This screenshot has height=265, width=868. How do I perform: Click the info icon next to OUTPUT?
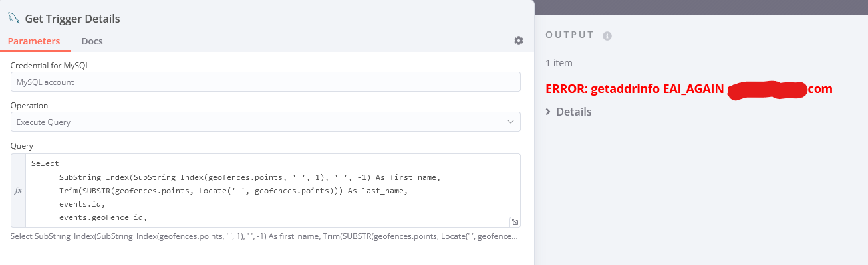tap(607, 35)
